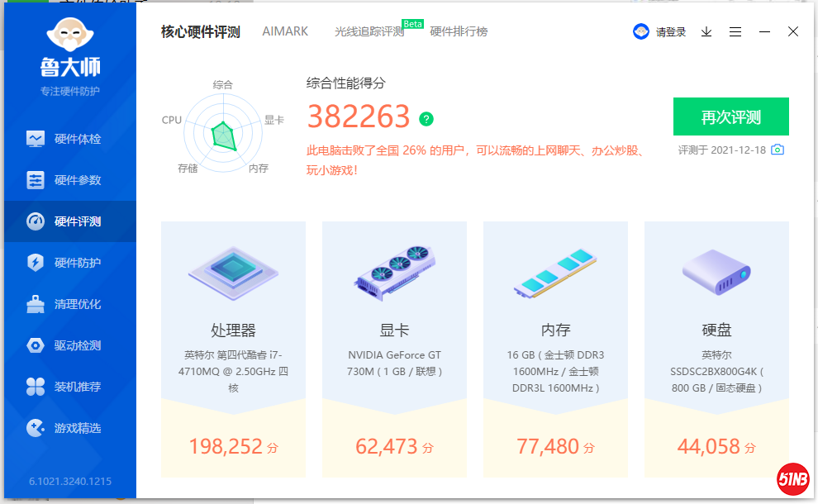
Task: Open the hamburger main menu
Action: click(735, 32)
